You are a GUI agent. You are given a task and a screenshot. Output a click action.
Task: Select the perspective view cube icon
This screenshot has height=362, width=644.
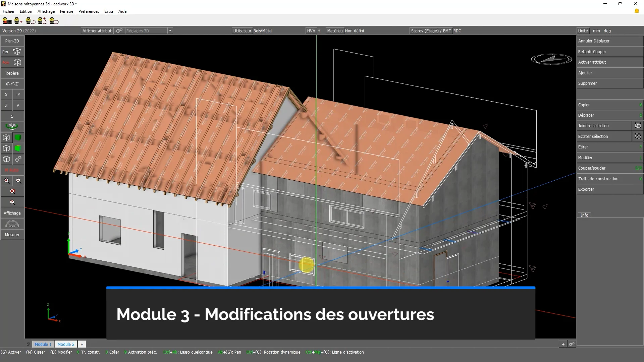pyautogui.click(x=17, y=51)
